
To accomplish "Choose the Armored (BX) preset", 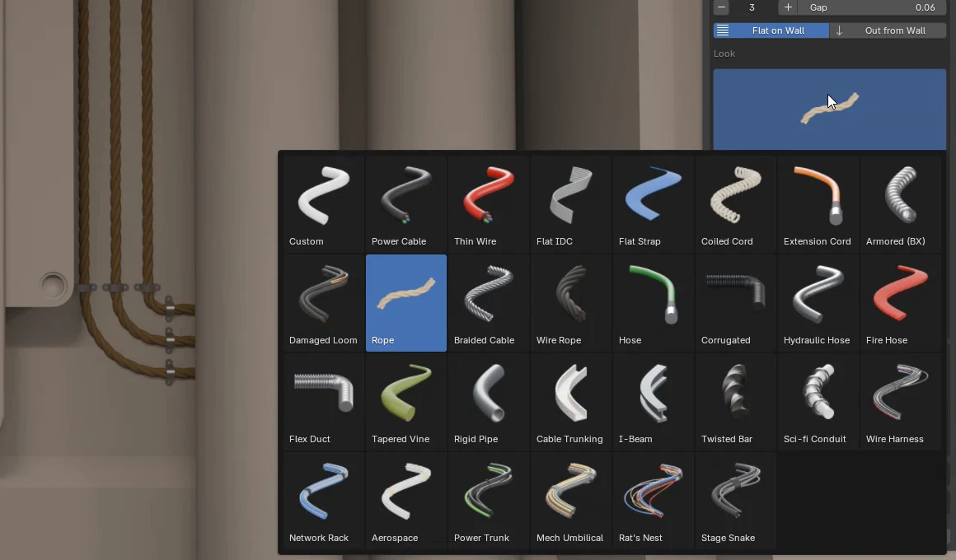I will tap(900, 204).
